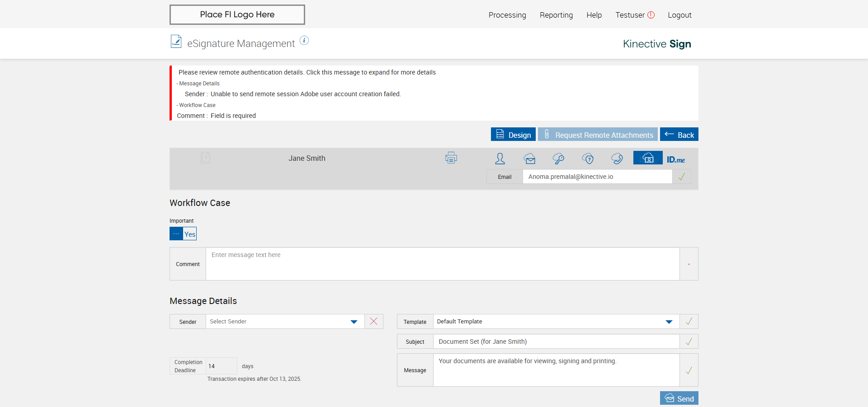
Task: Toggle the Important Yes switch
Action: click(183, 234)
